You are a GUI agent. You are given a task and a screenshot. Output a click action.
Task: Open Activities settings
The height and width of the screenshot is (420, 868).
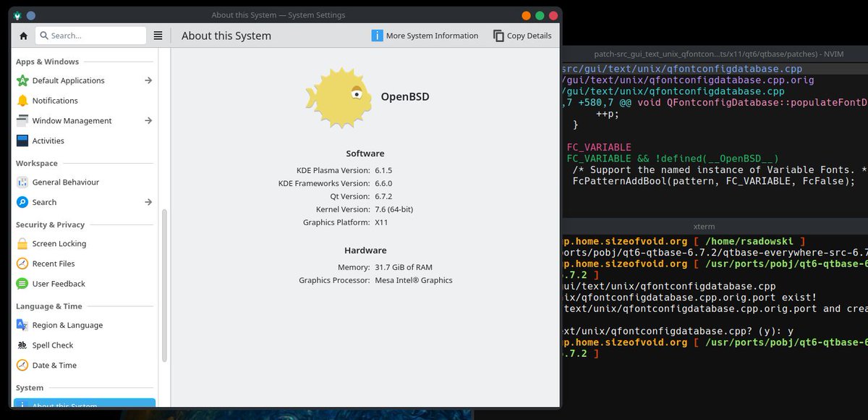tap(85, 141)
